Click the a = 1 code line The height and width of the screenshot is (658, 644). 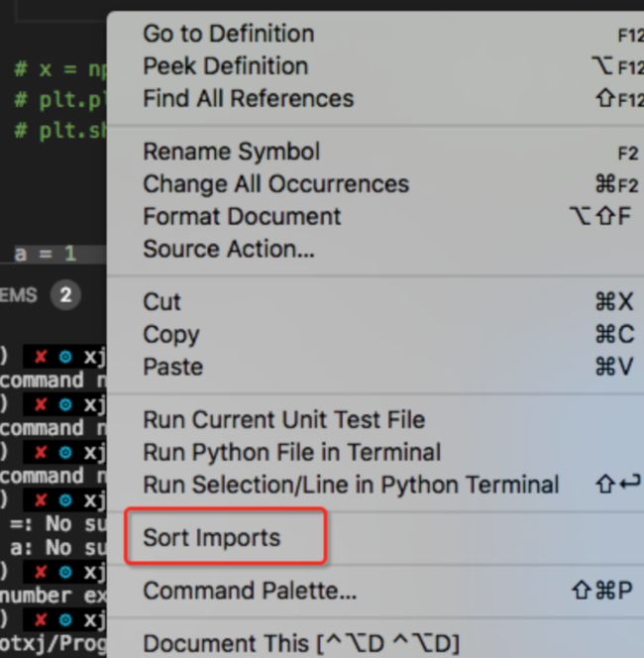tap(46, 254)
